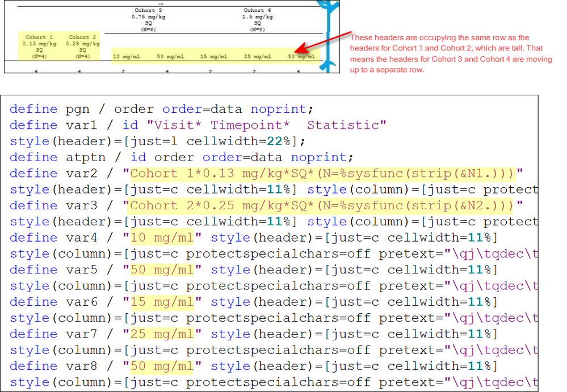The width and height of the screenshot is (567, 392).
Task: Click the "define var8" code line
Action: (254, 366)
